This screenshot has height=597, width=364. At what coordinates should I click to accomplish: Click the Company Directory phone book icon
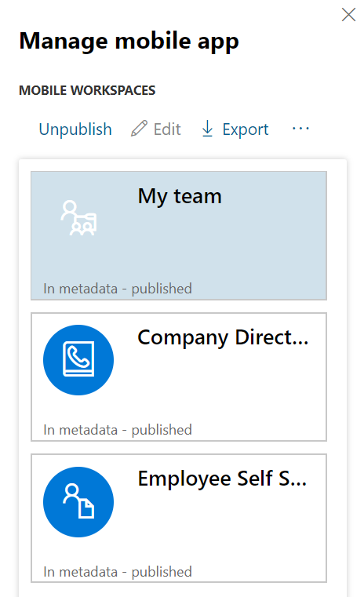tap(78, 360)
